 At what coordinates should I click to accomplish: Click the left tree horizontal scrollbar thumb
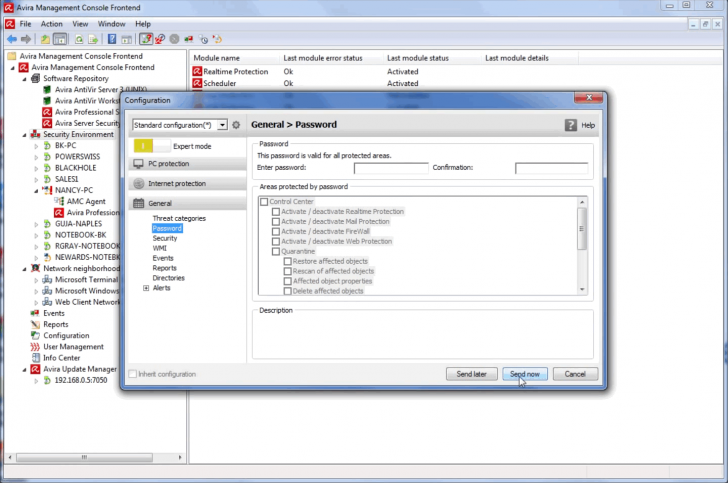coord(84,457)
